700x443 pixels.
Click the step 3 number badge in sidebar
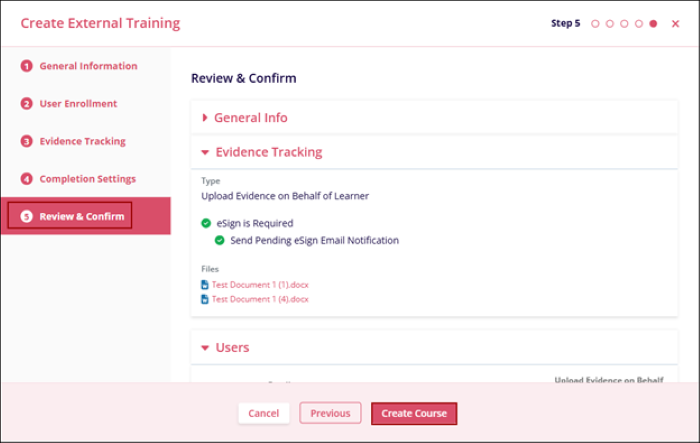pos(27,142)
